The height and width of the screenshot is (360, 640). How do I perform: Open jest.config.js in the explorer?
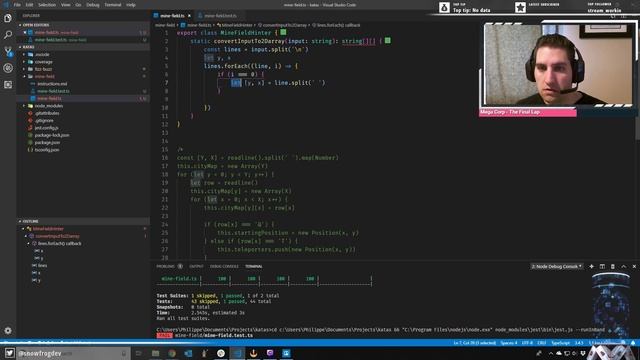(46, 128)
